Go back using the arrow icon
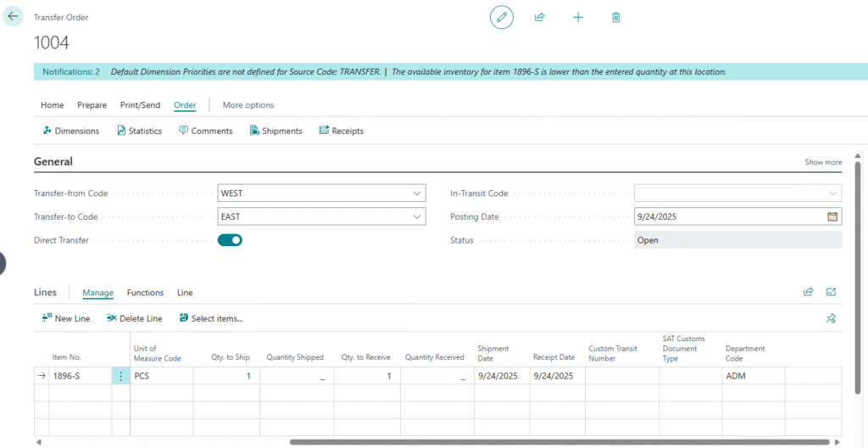This screenshot has width=868, height=448. click(13, 16)
